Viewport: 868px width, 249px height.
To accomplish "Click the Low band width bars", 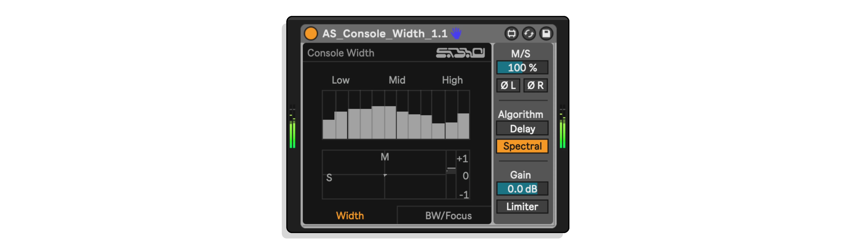I will click(x=347, y=115).
